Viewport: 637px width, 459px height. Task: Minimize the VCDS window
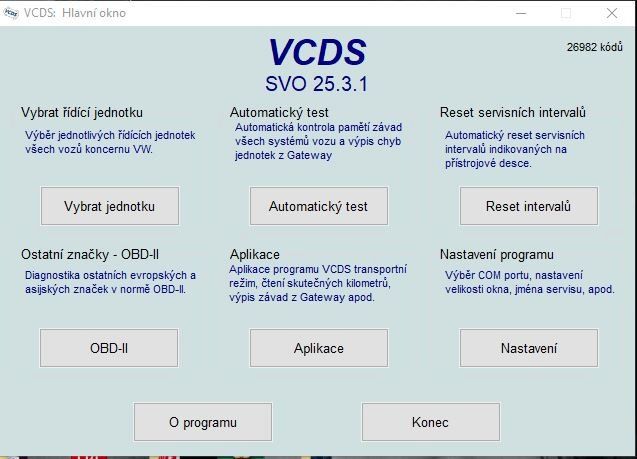[x=519, y=13]
